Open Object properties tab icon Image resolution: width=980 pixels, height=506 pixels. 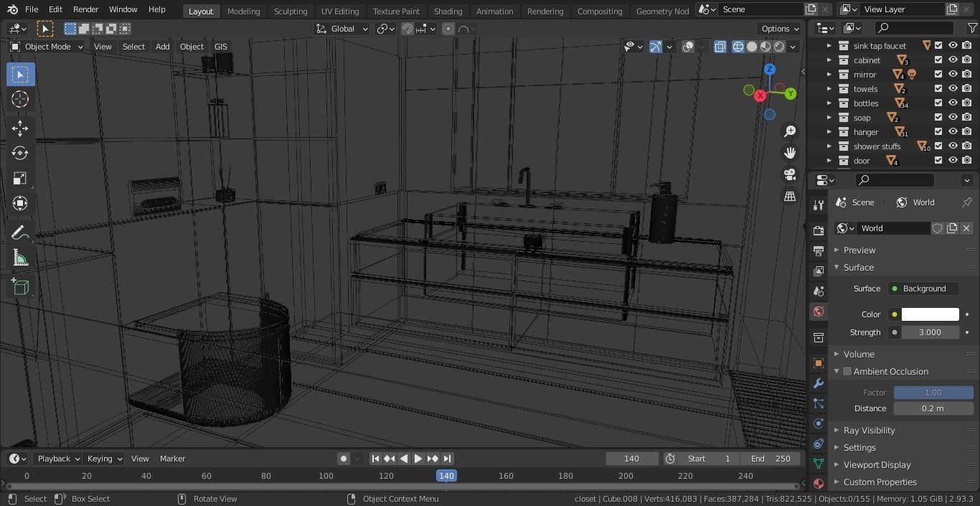click(x=818, y=362)
